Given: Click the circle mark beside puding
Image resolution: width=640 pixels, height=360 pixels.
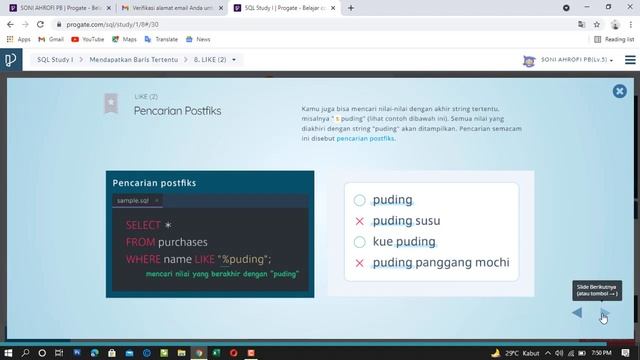Looking at the screenshot, I should (359, 200).
